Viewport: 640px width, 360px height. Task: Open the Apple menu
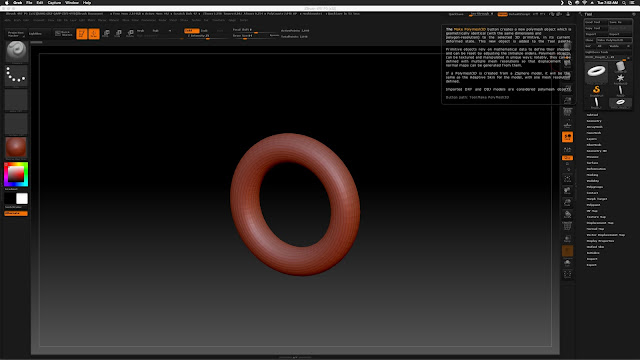tap(7, 2)
